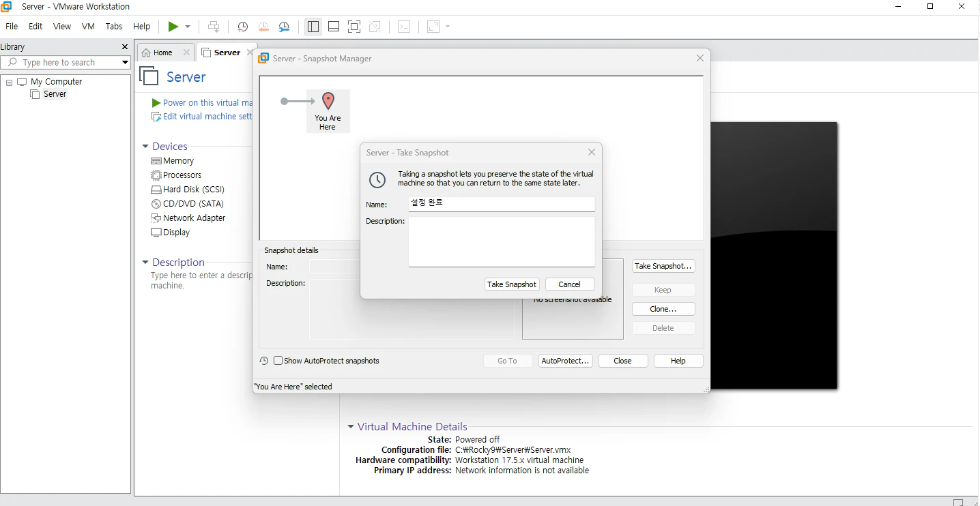The image size is (980, 506).
Task: Collapse the My Computer tree node
Action: 10,82
